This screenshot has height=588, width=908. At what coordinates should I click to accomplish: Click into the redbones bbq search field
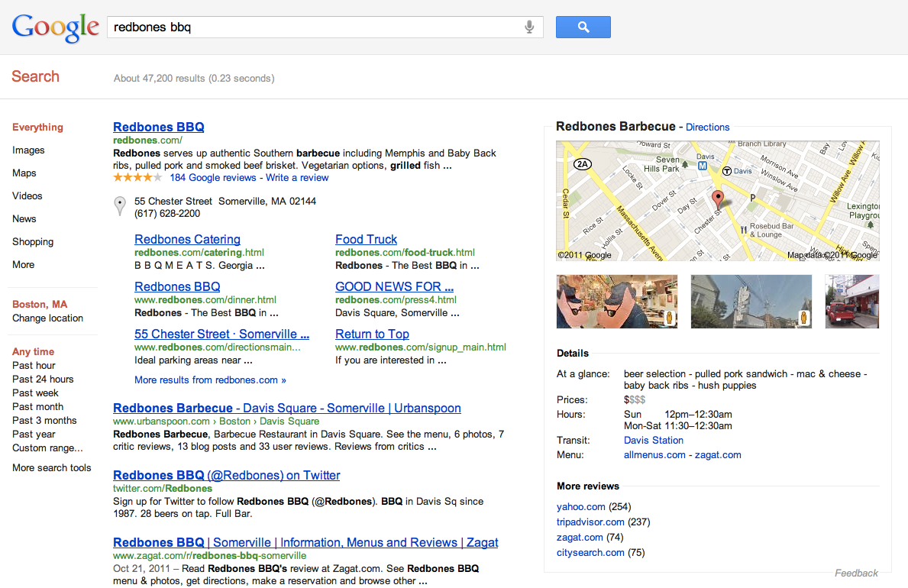(x=313, y=27)
